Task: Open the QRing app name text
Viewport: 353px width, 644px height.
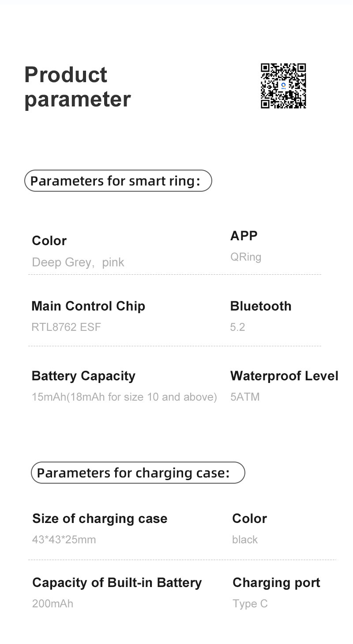Action: tap(246, 257)
